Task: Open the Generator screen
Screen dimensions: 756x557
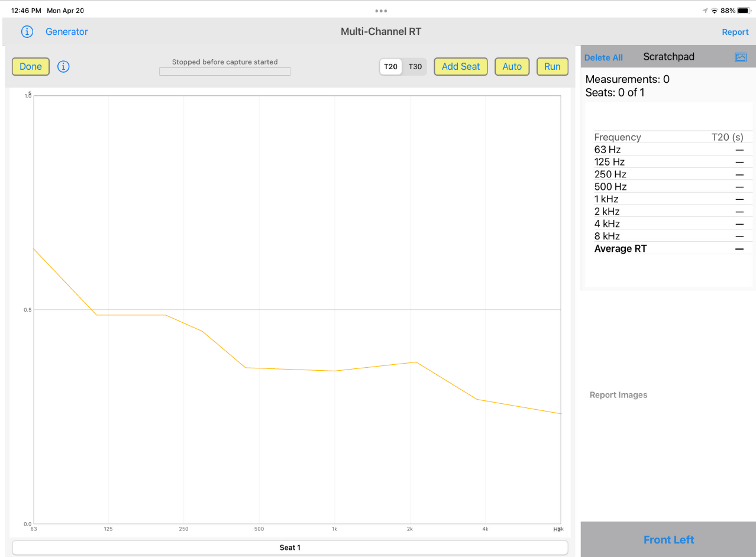Action: coord(66,32)
